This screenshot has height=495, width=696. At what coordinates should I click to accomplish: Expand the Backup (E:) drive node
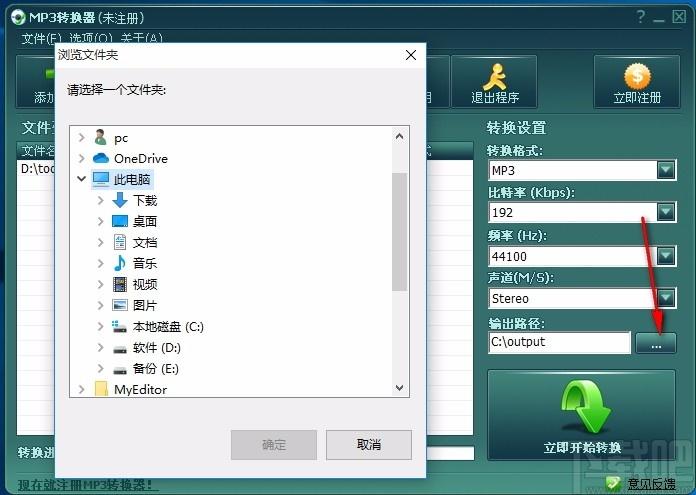[x=100, y=368]
